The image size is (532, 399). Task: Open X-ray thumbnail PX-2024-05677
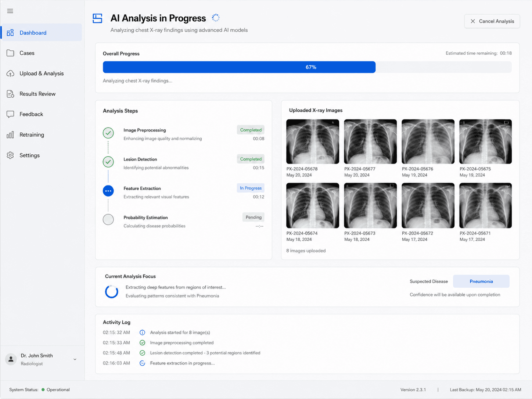point(370,141)
